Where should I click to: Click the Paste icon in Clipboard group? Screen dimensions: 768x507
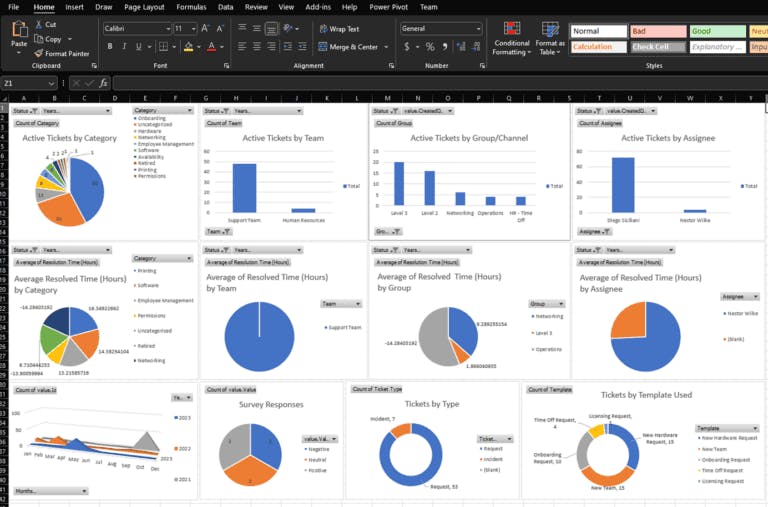point(18,30)
